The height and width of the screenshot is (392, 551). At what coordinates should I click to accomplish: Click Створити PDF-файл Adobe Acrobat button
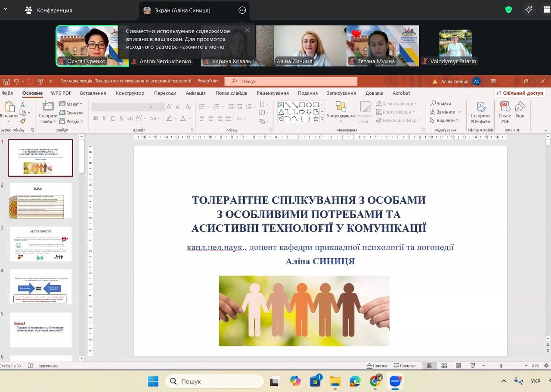480,112
